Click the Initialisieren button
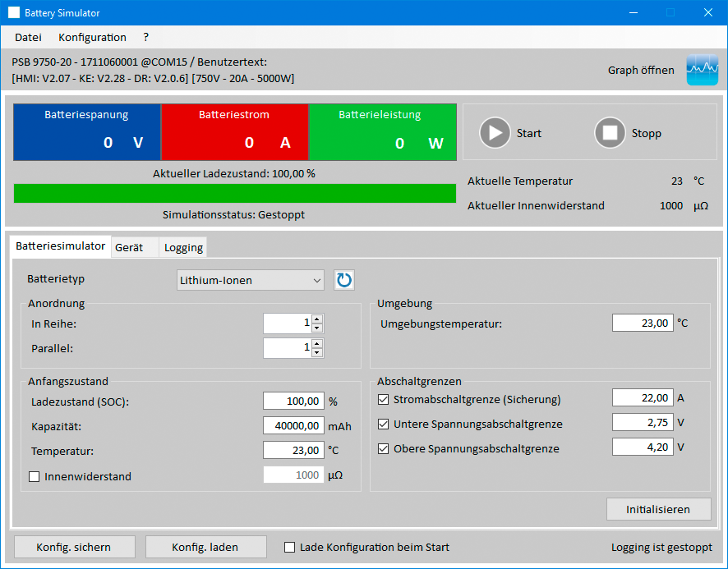728x569 pixels. coord(657,509)
